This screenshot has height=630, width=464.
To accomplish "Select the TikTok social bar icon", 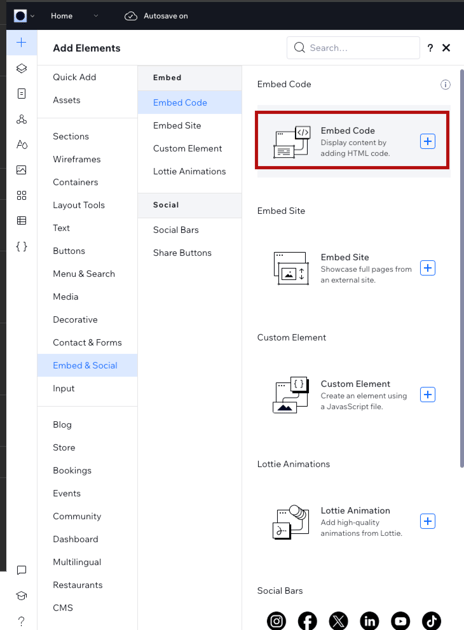I will pyautogui.click(x=431, y=621).
